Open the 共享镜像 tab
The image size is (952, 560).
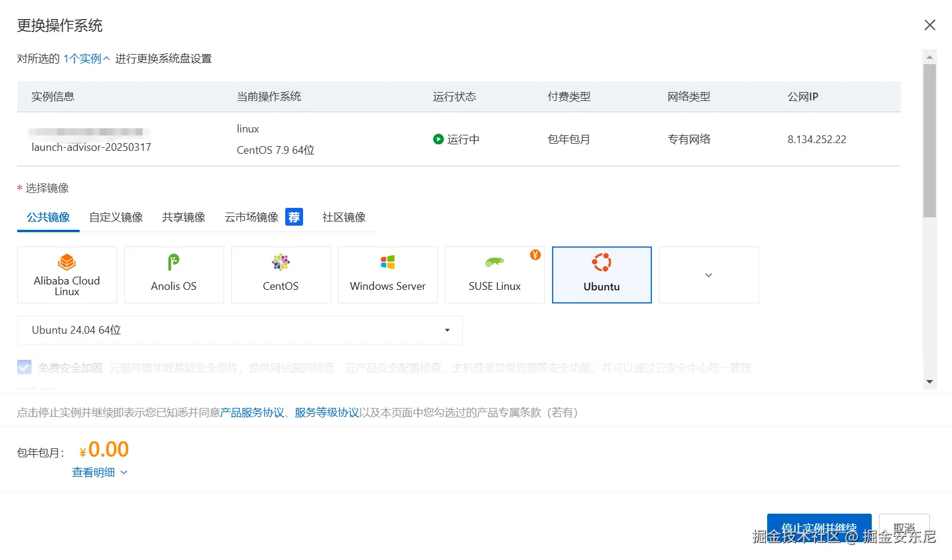(x=184, y=217)
